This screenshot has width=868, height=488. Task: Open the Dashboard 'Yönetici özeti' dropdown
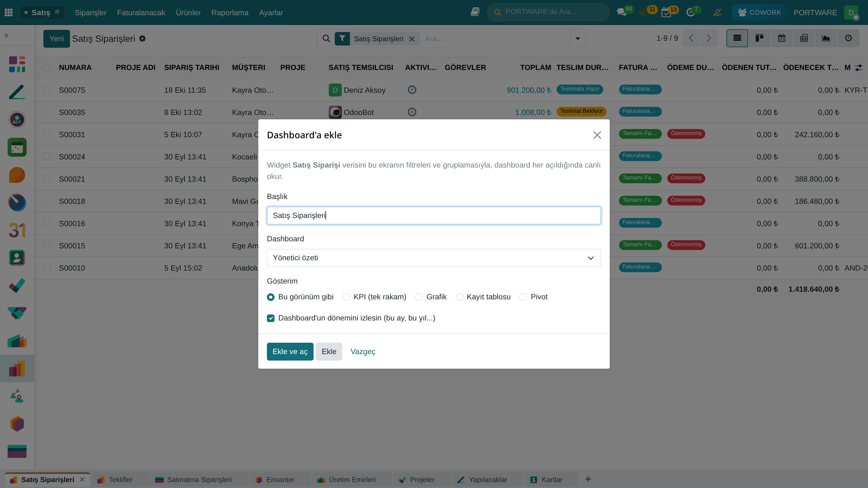[x=434, y=258]
